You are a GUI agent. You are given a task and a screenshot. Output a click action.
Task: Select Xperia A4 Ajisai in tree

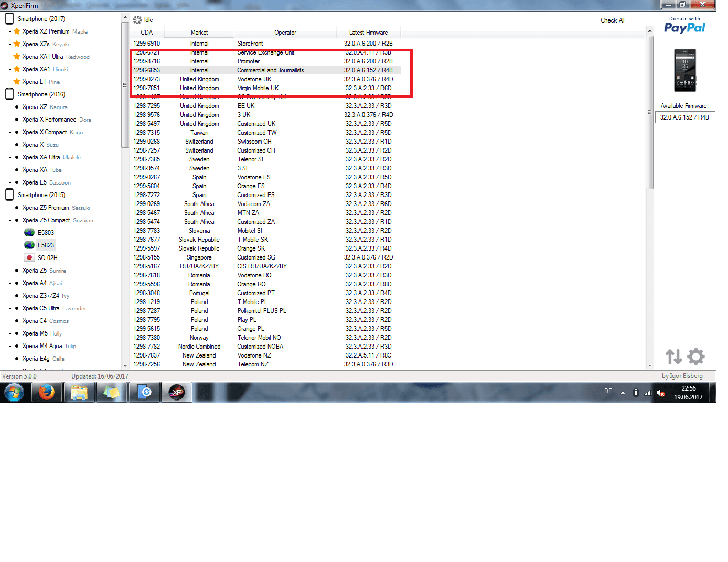click(42, 283)
